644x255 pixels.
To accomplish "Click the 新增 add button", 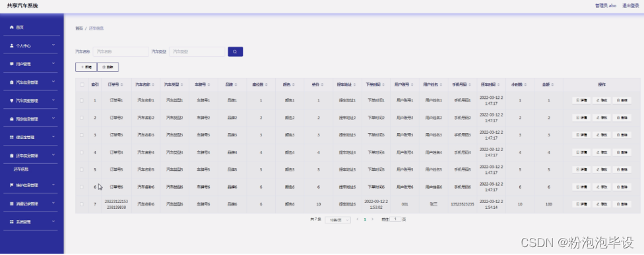I will (x=86, y=67).
